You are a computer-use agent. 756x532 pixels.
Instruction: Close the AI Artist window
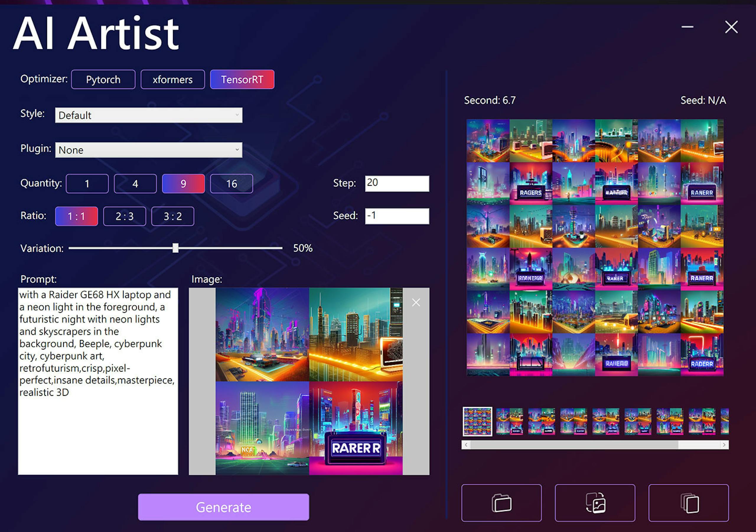(x=731, y=27)
